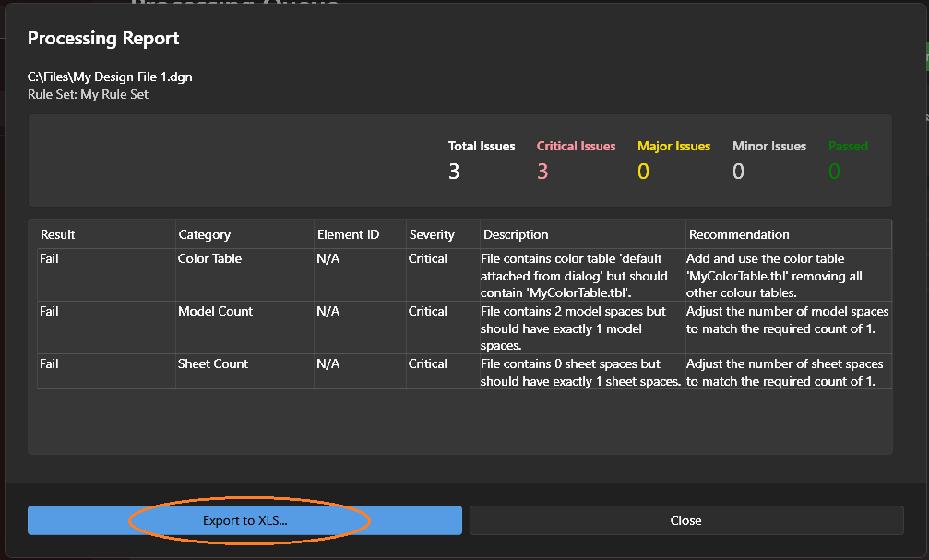Select the Element ID column header
The image size is (929, 560).
[x=348, y=234]
